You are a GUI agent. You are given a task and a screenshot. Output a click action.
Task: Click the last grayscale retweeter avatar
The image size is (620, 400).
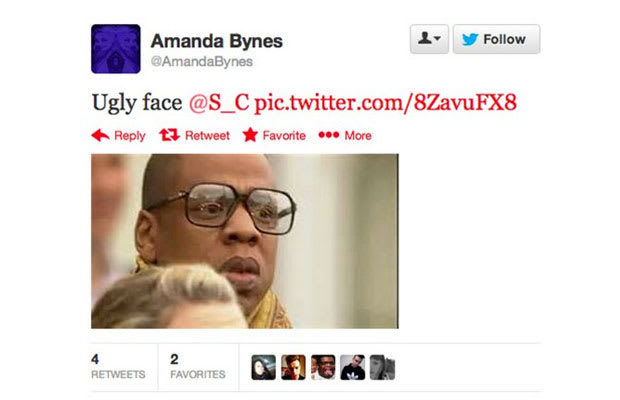point(382,367)
